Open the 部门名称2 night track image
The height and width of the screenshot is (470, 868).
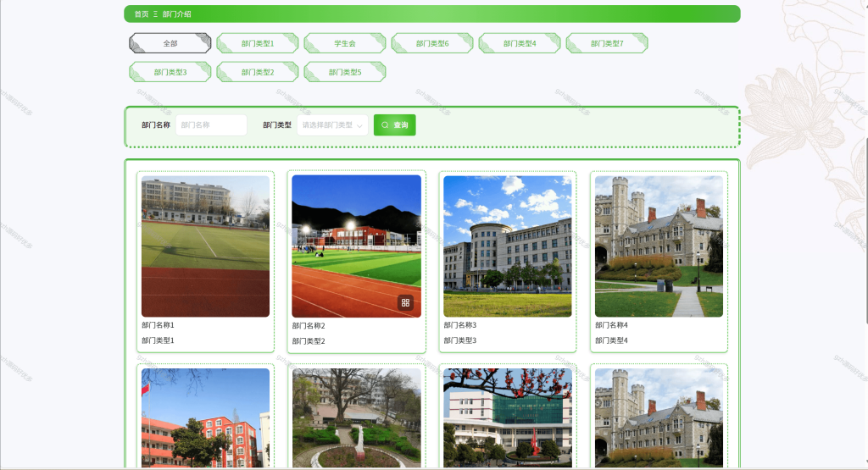pyautogui.click(x=357, y=246)
